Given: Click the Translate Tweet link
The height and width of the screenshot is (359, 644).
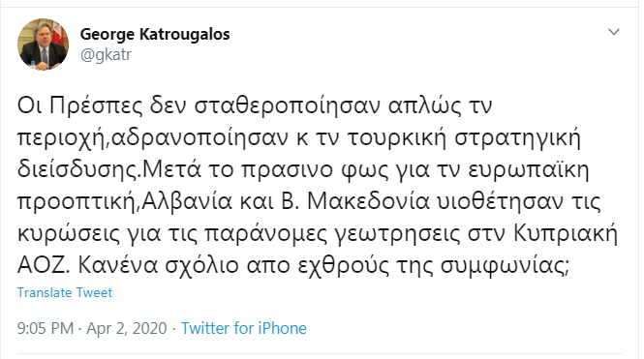Looking at the screenshot, I should click(x=65, y=292).
